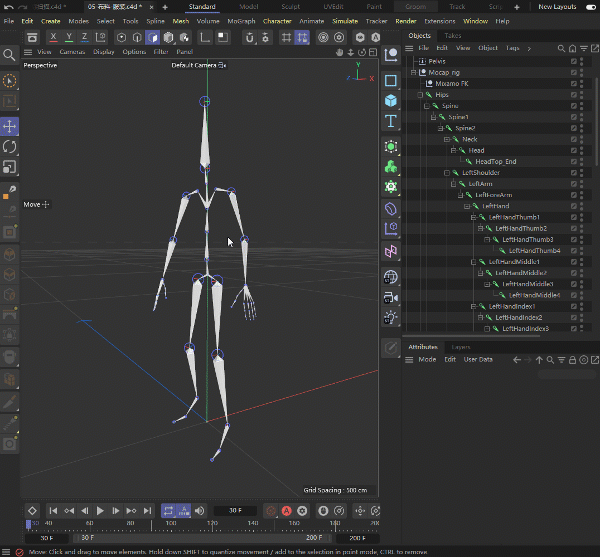The image size is (600, 557).
Task: Add a Camera object from palette
Action: tap(391, 298)
